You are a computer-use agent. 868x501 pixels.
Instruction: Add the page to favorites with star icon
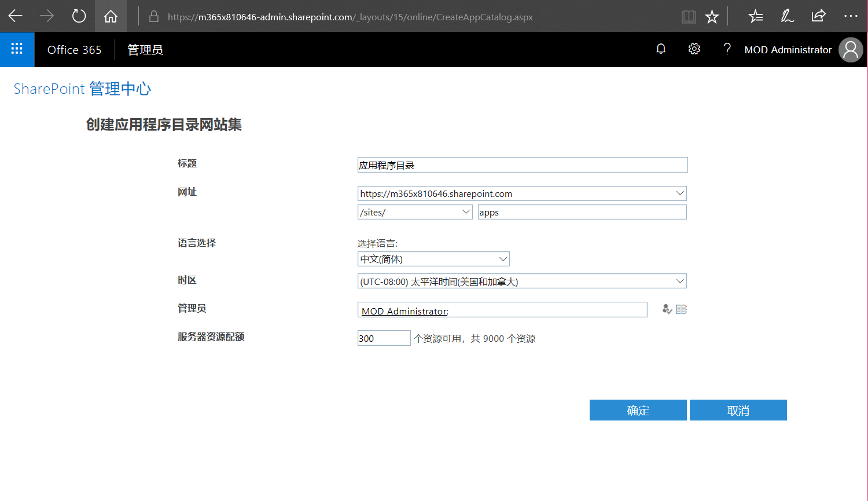711,16
